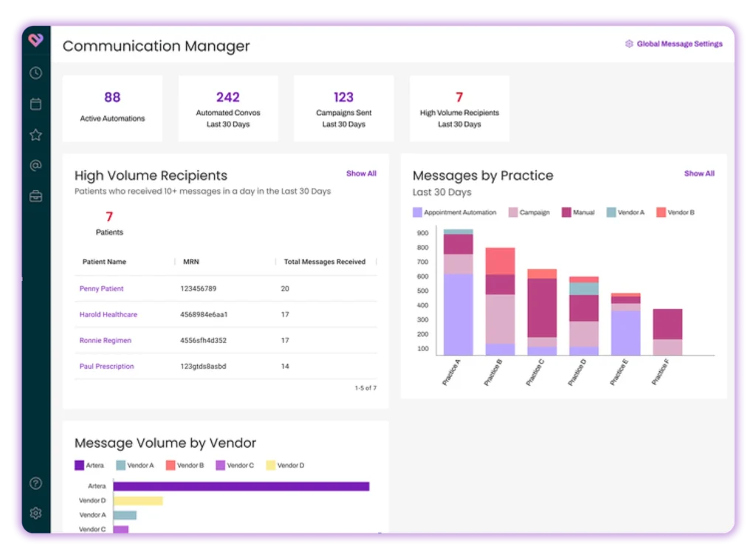Sort by Total Messages Received column

[x=324, y=262]
